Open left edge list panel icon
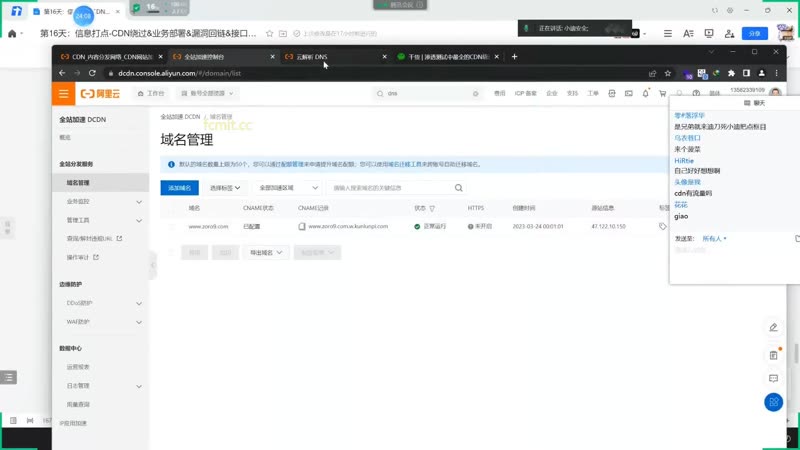Screen dimensions: 800x450 pyautogui.click(x=9, y=377)
